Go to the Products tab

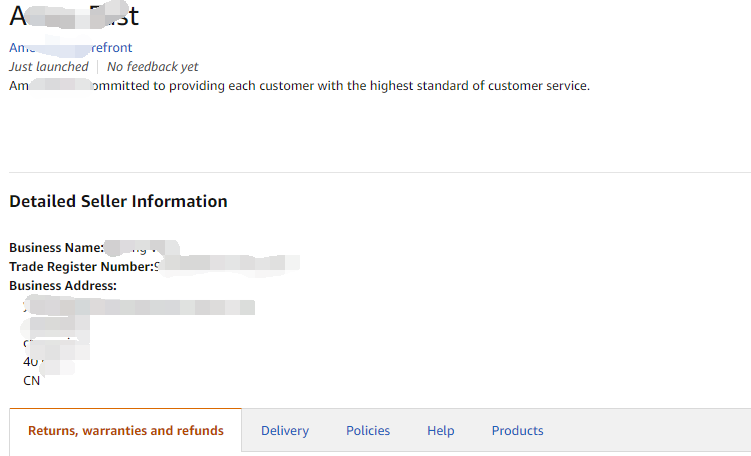coord(517,431)
